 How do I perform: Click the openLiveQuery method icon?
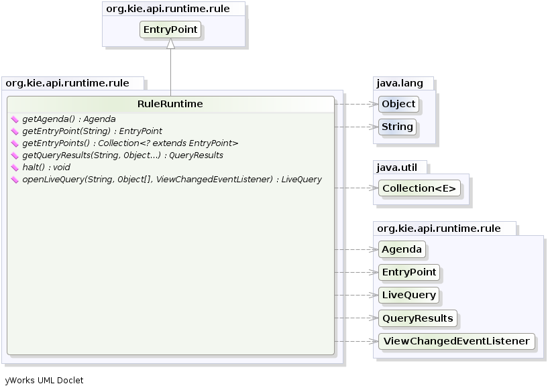pos(15,180)
